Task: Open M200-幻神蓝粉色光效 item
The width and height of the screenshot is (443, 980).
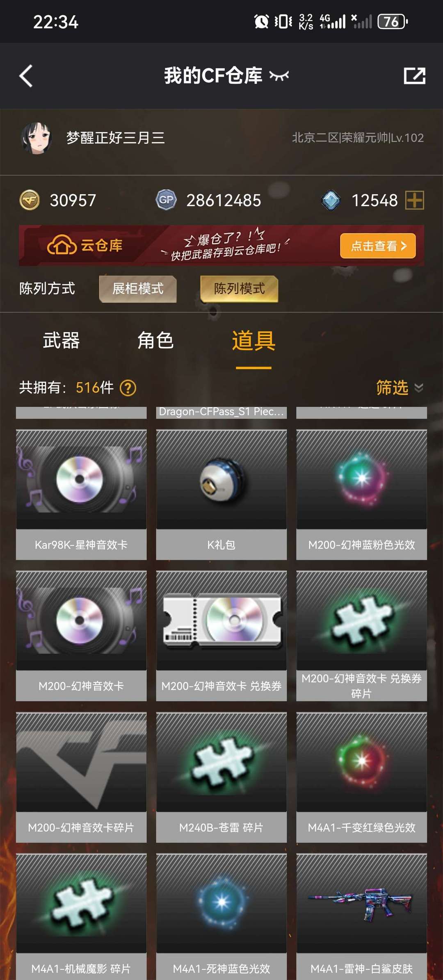Action: (x=362, y=495)
